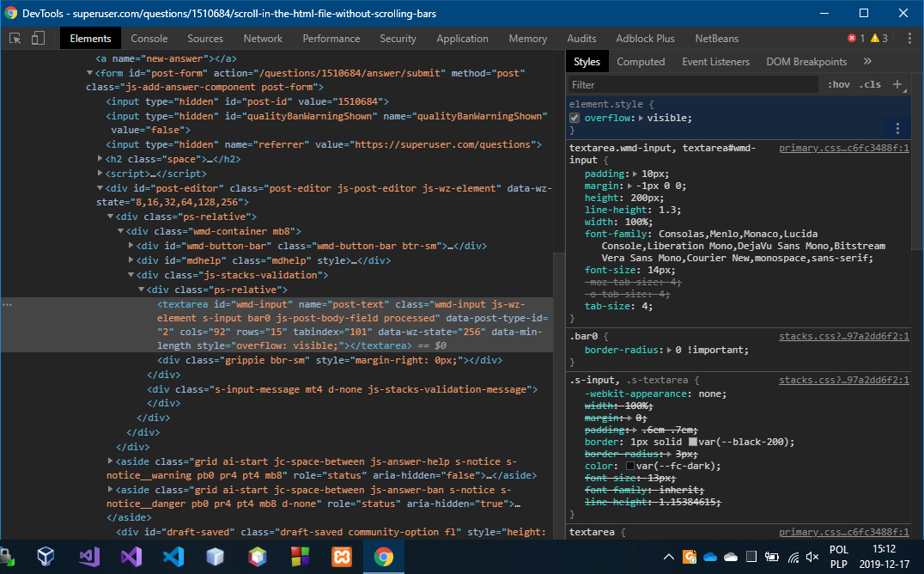The image size is (924, 574).
Task: Click the white OneDrive cloud tray icon
Action: pos(731,557)
